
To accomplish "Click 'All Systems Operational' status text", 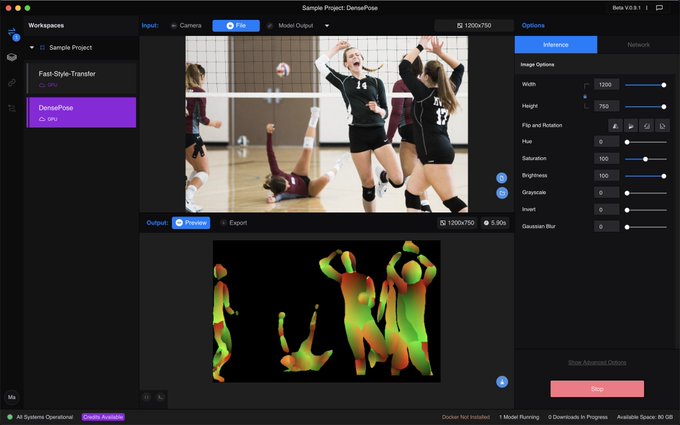I will coord(45,417).
